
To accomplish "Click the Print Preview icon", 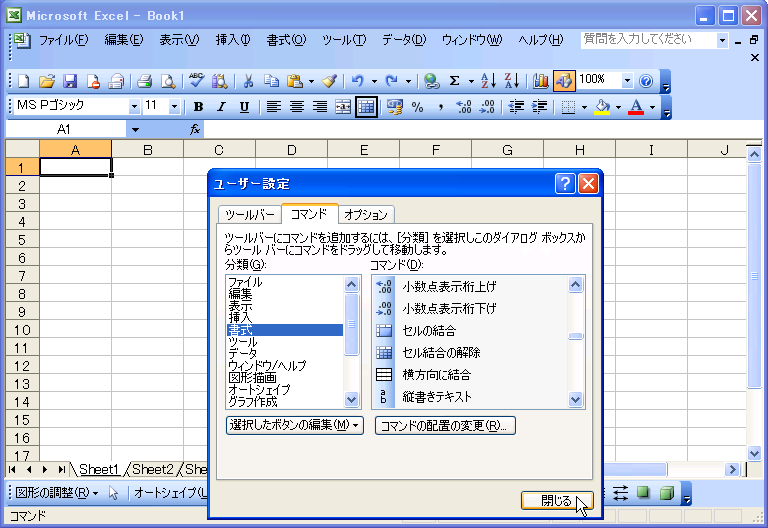I will [x=168, y=81].
